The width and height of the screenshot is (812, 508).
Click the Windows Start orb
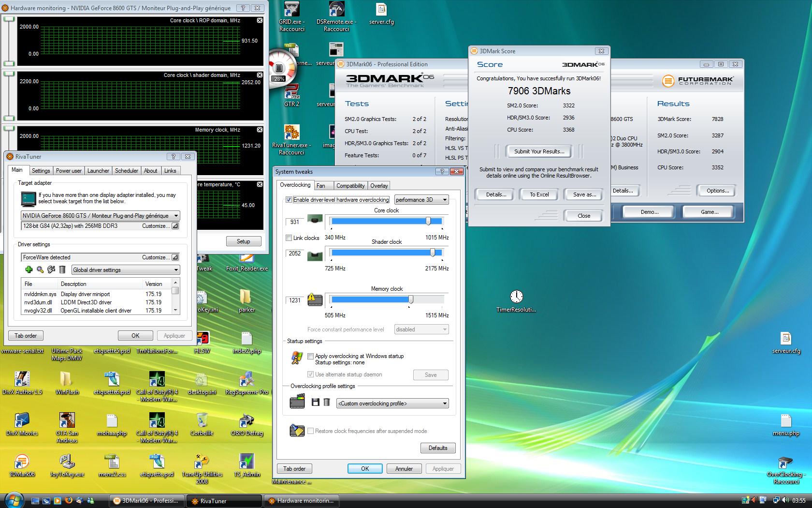[x=13, y=500]
